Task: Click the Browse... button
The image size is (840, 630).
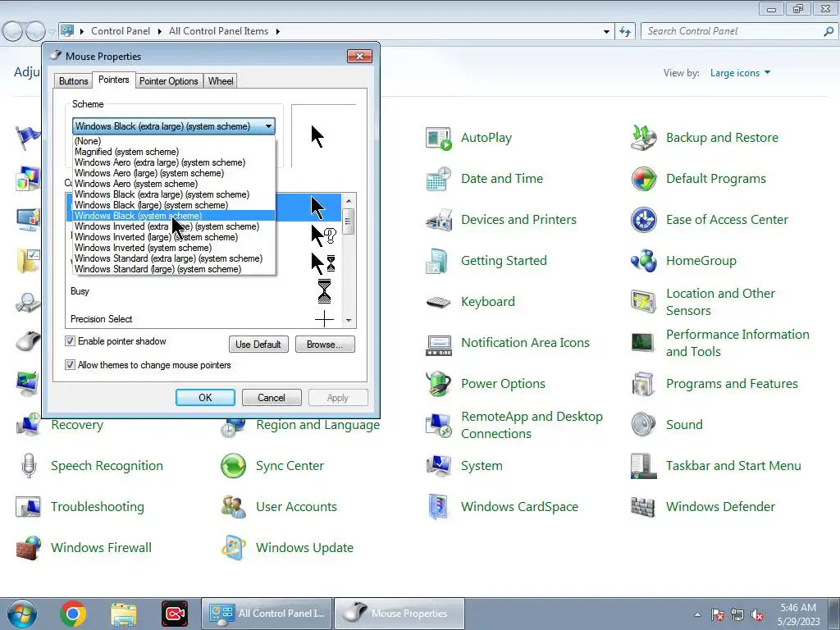Action: coord(325,345)
